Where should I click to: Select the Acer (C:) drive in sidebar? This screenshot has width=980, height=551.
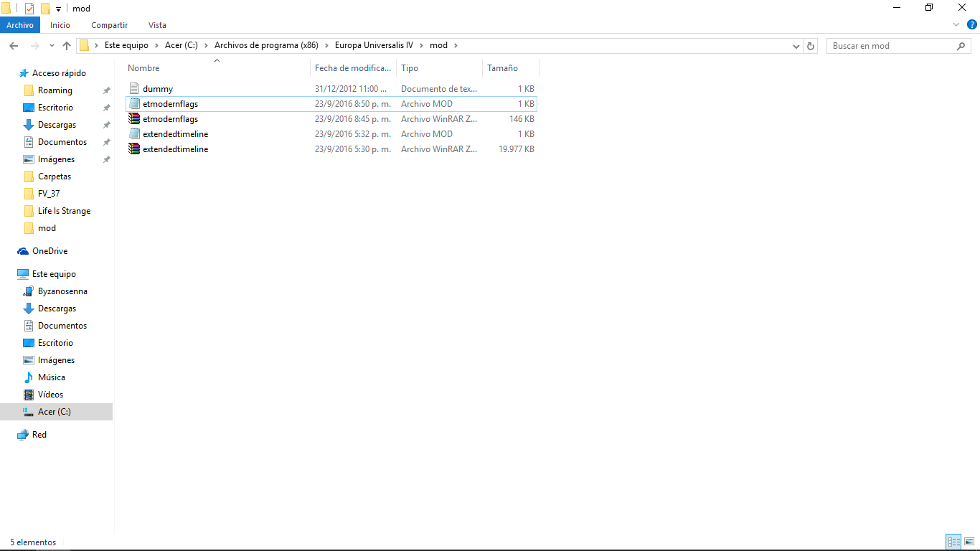tap(56, 412)
